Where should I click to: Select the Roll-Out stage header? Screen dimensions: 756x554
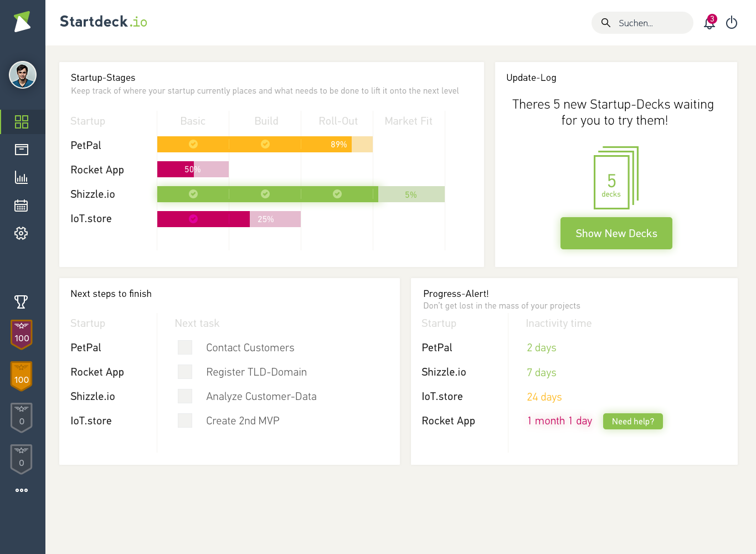click(338, 121)
